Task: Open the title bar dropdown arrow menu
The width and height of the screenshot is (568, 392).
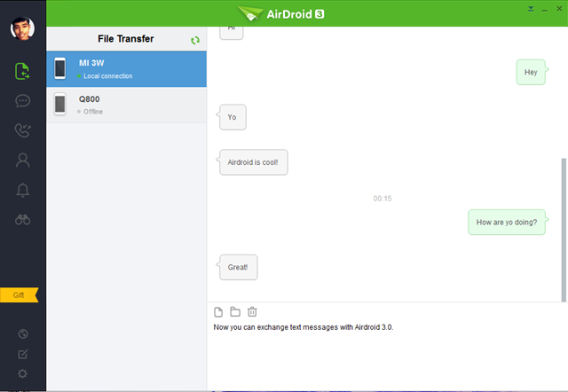Action: click(531, 9)
